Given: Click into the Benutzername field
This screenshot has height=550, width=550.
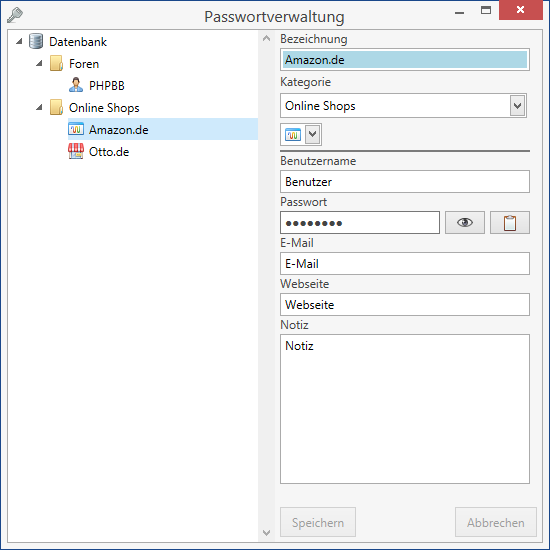Looking at the screenshot, I should (x=405, y=182).
